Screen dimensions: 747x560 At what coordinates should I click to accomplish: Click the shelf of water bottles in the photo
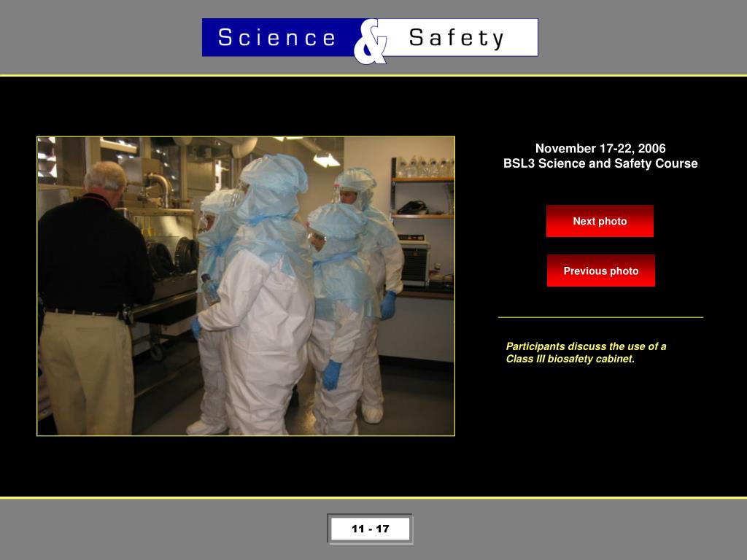(424, 168)
